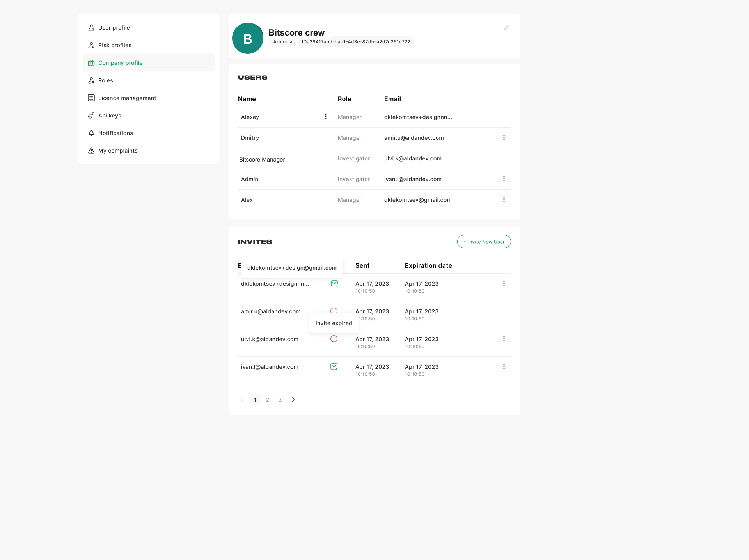Click the red expired icon for amir.u invite

[334, 311]
